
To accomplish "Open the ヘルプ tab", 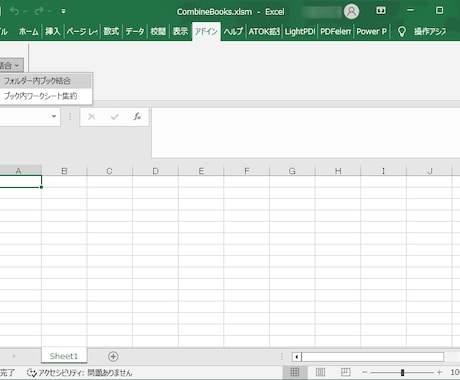I will point(233,32).
